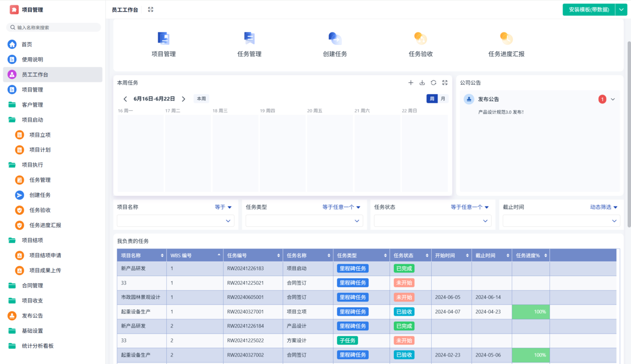Click the green 100% progress bar for RW20240327001
631x364 pixels.
[531, 311]
